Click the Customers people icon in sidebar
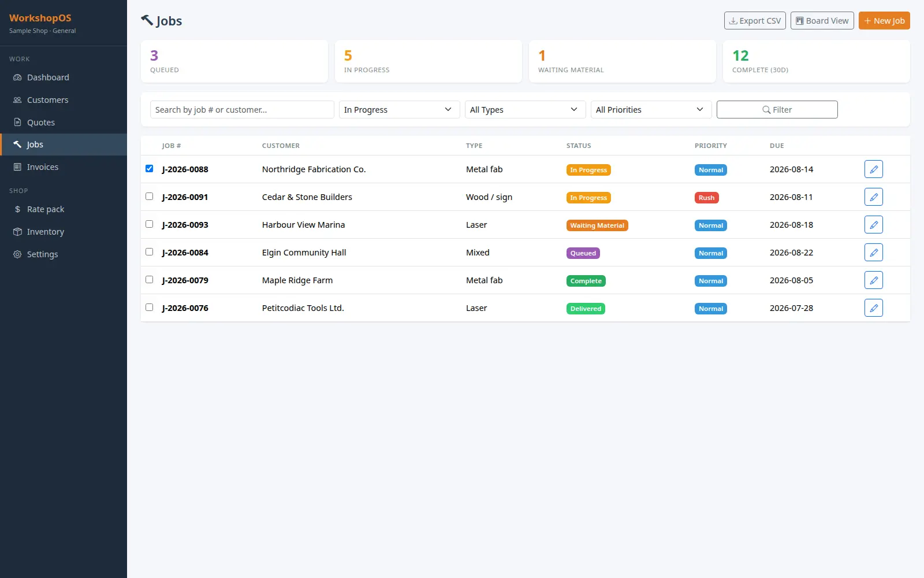The width and height of the screenshot is (924, 578). (17, 100)
